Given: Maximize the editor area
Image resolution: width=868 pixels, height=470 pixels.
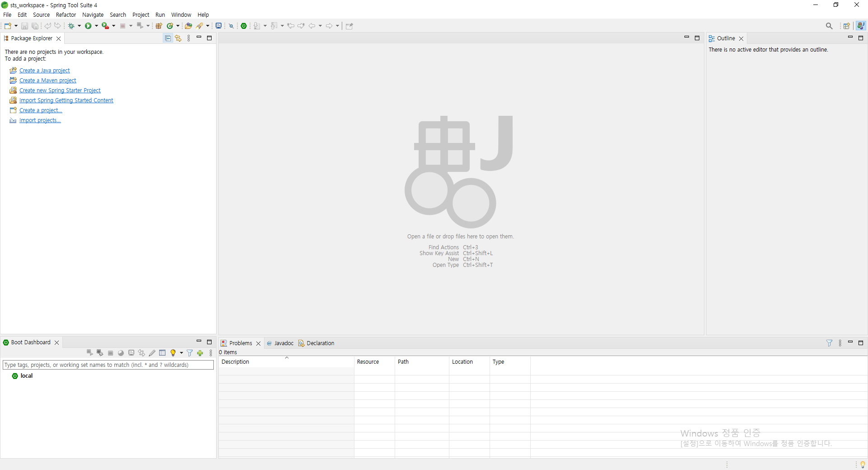Looking at the screenshot, I should point(697,38).
